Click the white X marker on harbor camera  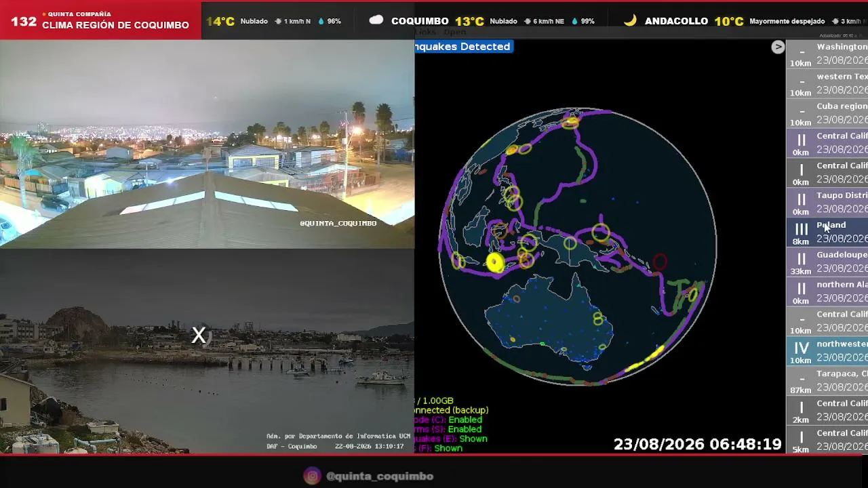(198, 335)
